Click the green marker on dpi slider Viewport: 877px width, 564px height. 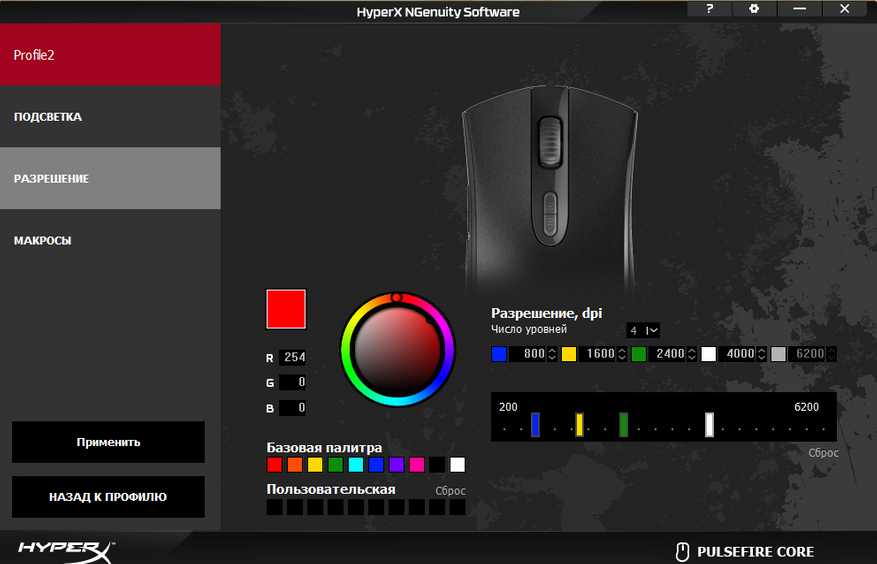coord(624,425)
